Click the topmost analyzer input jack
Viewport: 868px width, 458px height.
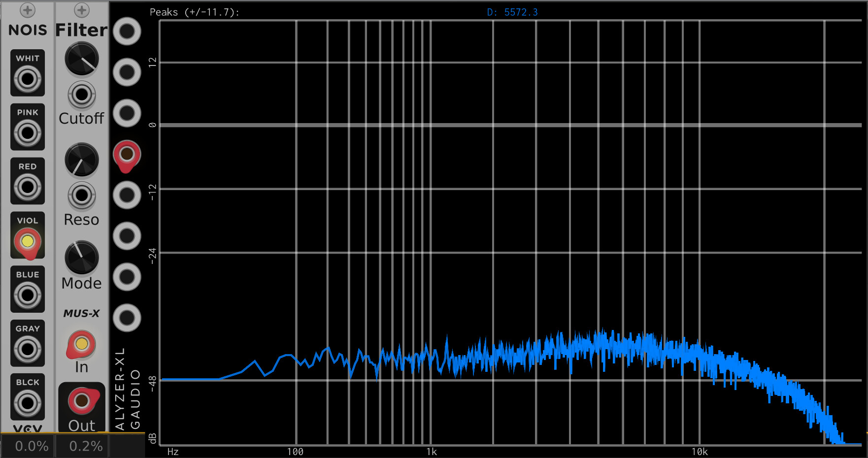(x=127, y=32)
